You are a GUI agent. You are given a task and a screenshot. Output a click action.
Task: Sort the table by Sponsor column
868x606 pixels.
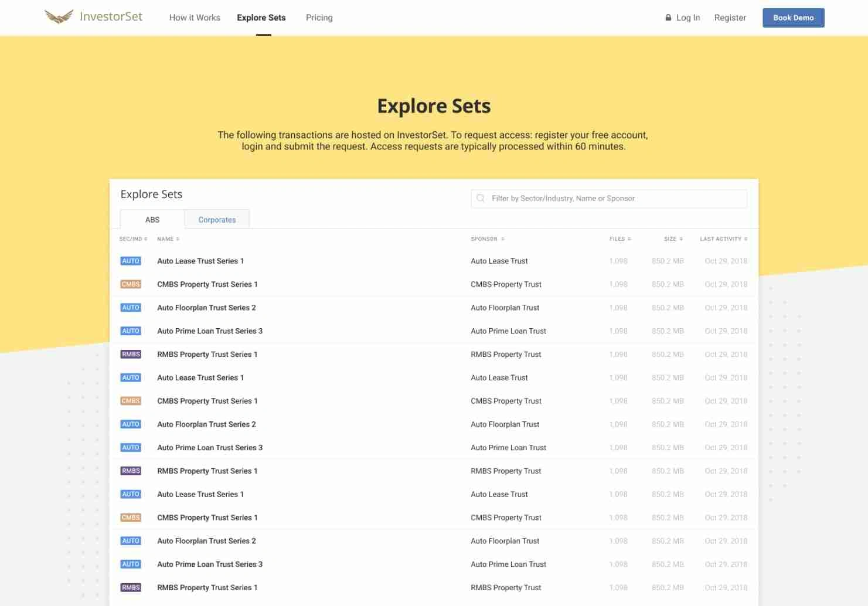(487, 239)
